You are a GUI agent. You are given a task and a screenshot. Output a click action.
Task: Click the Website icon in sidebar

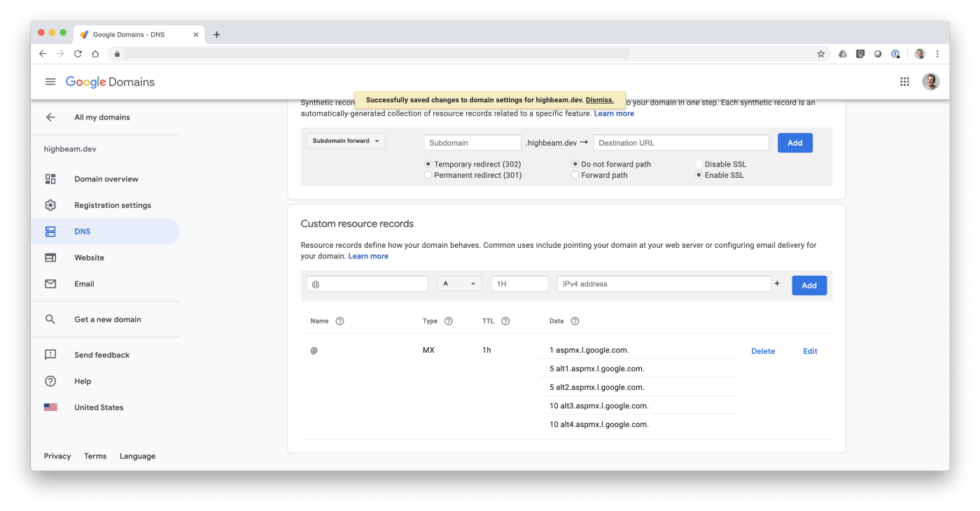(x=50, y=258)
